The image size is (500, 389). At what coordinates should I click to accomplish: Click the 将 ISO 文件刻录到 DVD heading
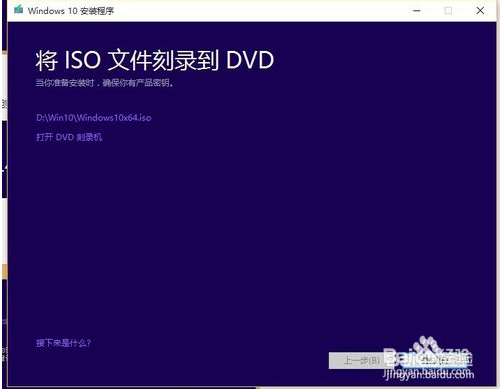coord(155,60)
